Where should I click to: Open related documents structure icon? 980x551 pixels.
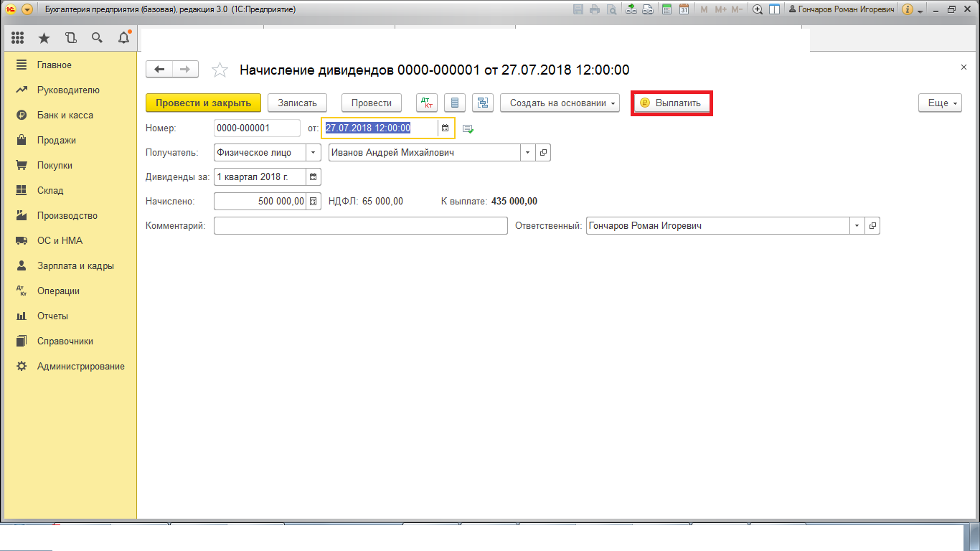pyautogui.click(x=483, y=103)
